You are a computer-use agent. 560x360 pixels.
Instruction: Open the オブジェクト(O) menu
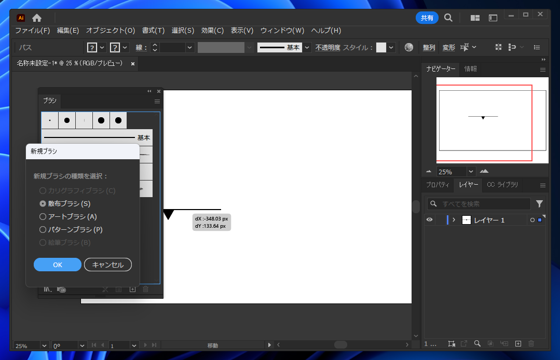click(110, 31)
